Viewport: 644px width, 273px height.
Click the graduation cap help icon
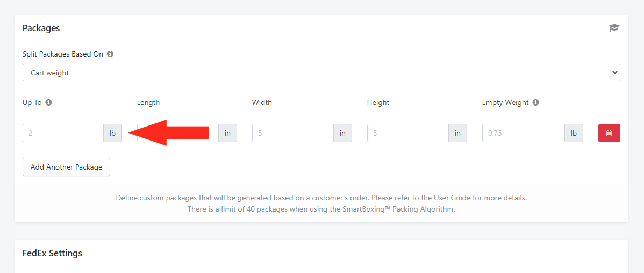point(614,28)
